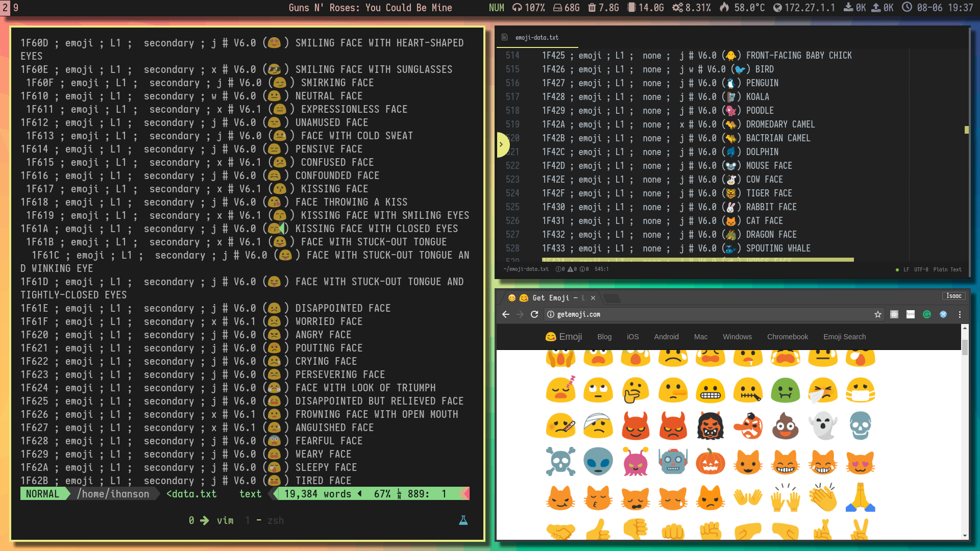
Task: View site info icon beside URL
Action: [551, 314]
